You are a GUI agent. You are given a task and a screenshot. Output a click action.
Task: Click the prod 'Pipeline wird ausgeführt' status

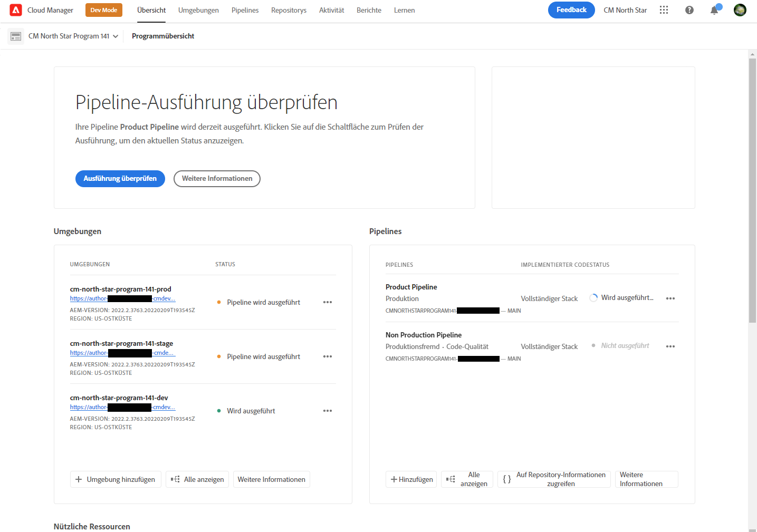tap(263, 302)
